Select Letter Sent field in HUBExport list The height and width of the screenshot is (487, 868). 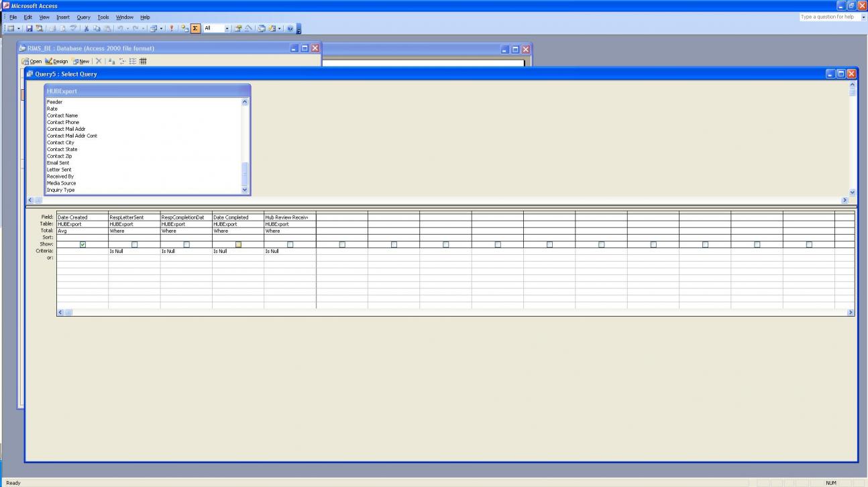[x=59, y=170]
